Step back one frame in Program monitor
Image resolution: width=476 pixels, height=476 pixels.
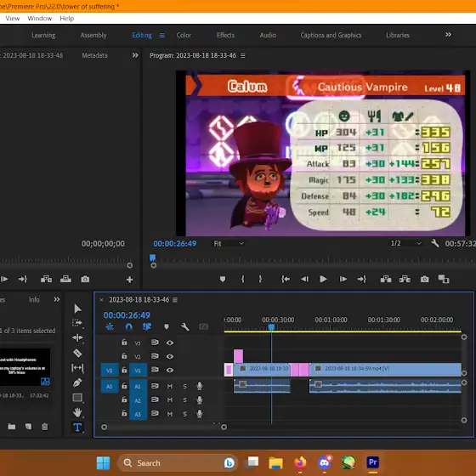pos(305,279)
